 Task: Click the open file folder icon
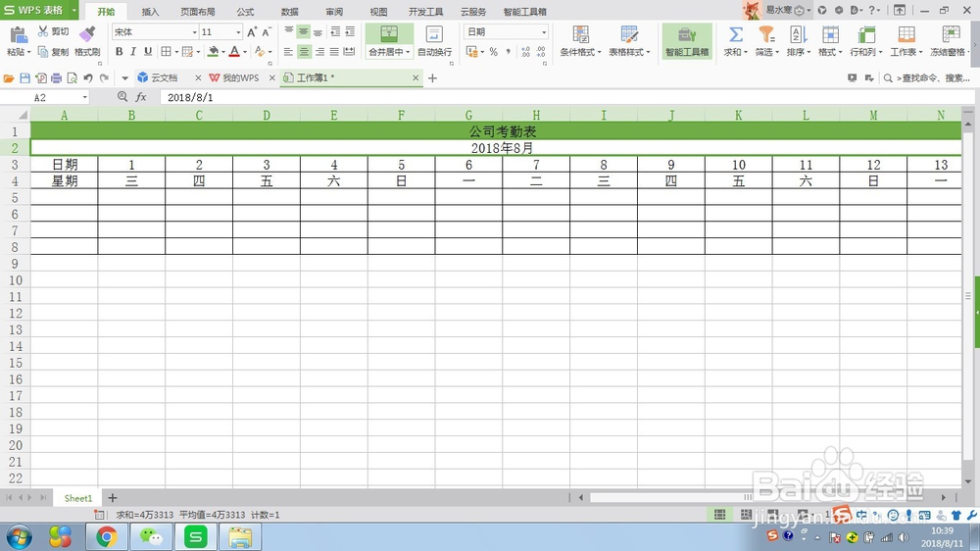[9, 78]
